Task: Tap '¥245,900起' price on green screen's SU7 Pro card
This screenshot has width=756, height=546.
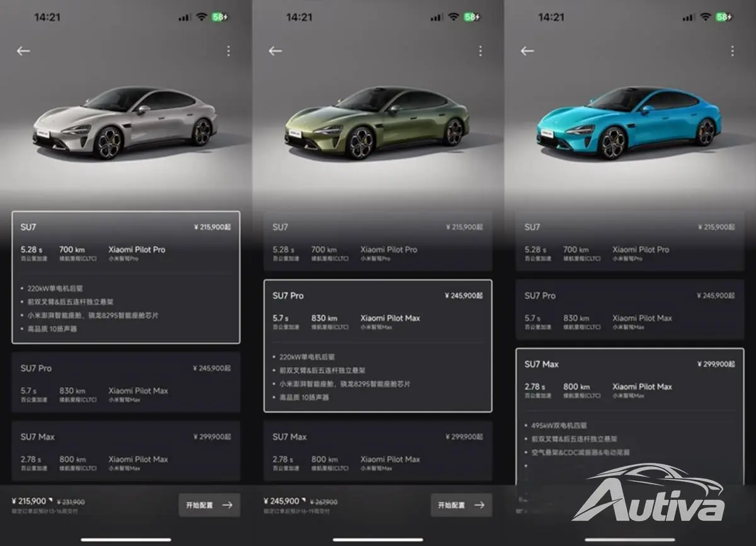Action: tap(464, 296)
